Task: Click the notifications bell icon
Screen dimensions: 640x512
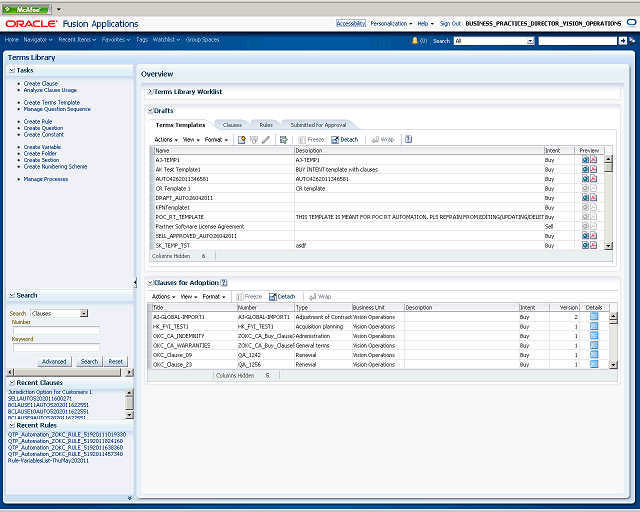Action: point(415,40)
